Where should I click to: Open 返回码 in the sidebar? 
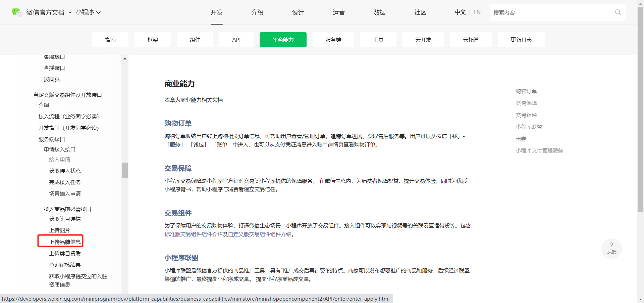[52, 80]
